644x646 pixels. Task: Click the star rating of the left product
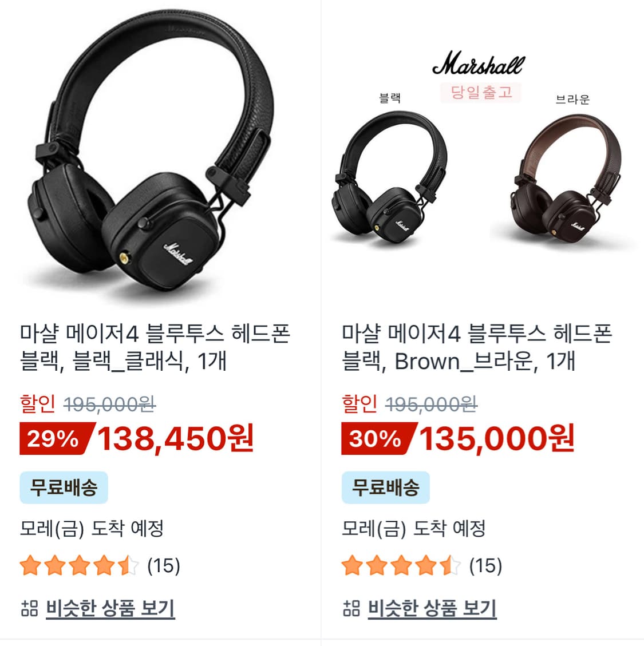coord(79,565)
